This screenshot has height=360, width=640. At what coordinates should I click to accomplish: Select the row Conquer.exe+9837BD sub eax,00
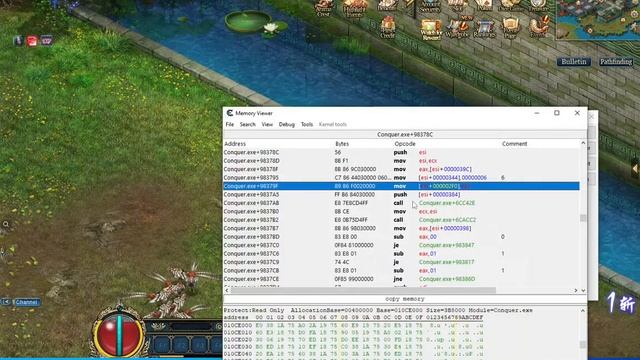click(401, 237)
